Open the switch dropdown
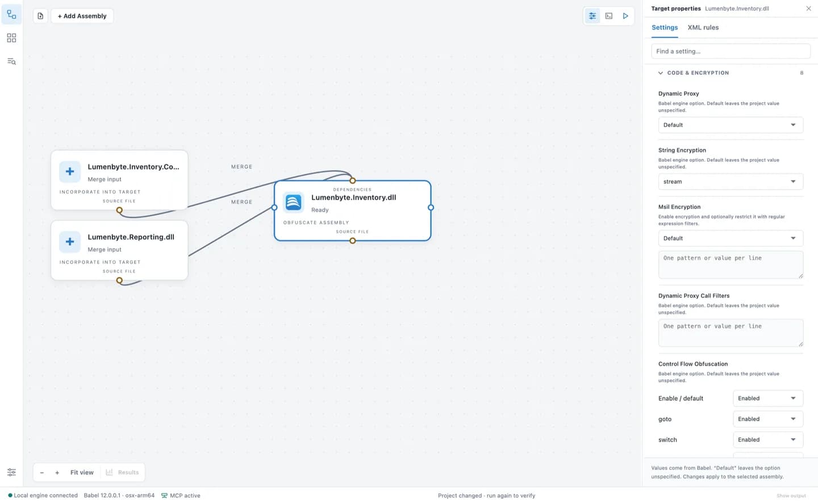Image resolution: width=818 pixels, height=504 pixels. coord(768,440)
